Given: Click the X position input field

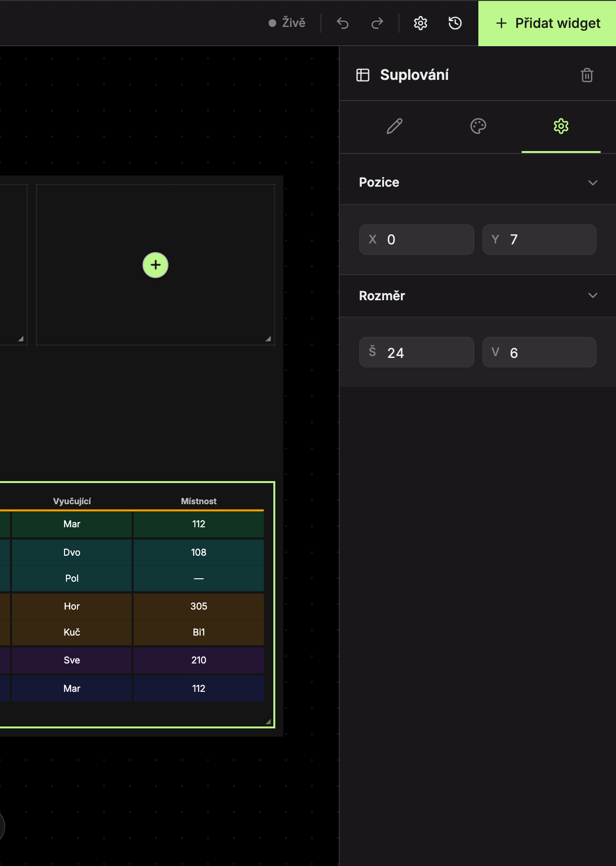Looking at the screenshot, I should (417, 240).
